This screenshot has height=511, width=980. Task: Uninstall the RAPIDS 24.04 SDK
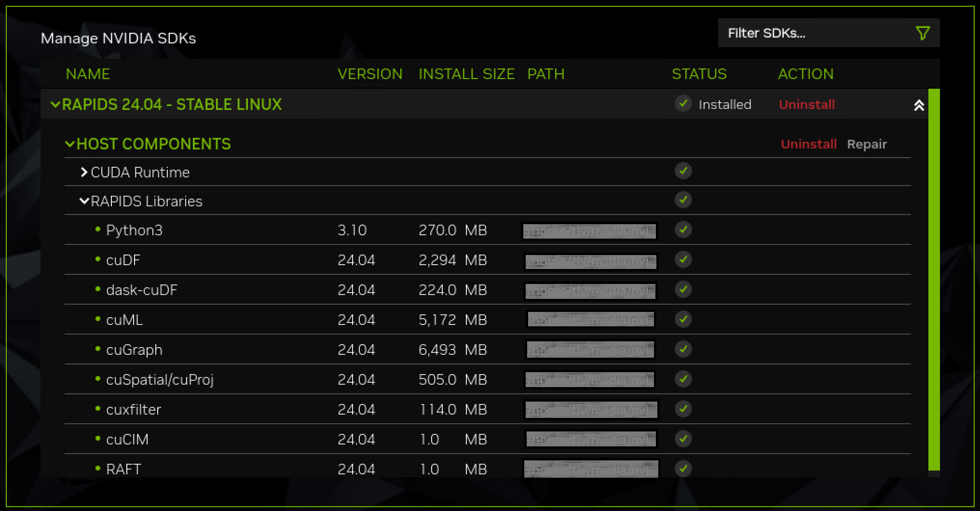[807, 105]
